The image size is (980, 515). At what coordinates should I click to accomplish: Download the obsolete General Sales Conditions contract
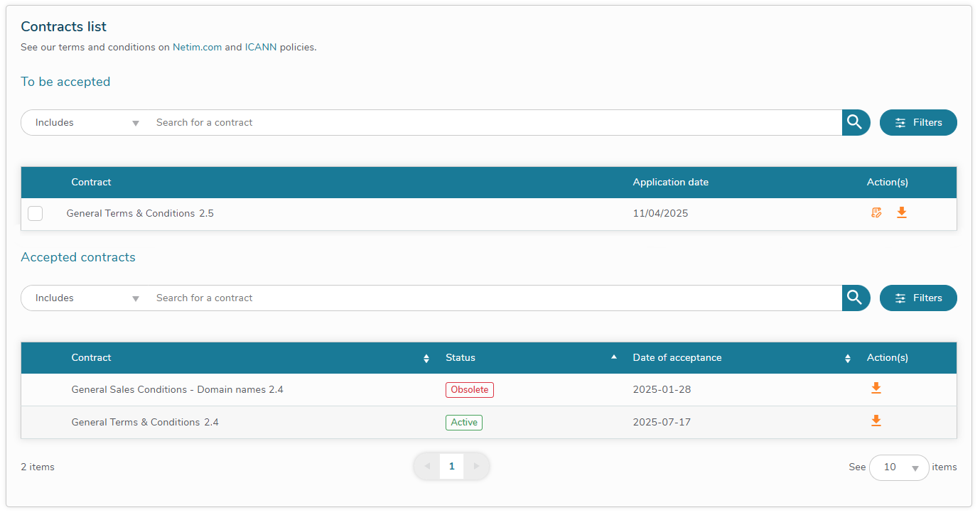pos(876,388)
